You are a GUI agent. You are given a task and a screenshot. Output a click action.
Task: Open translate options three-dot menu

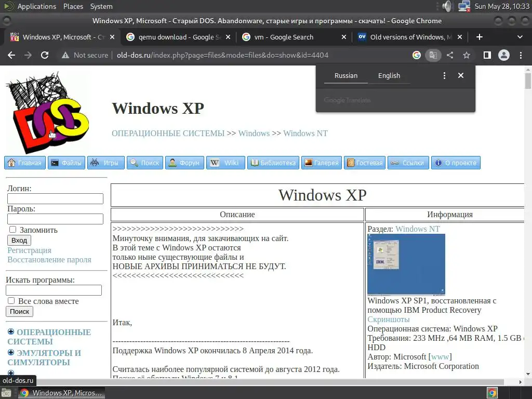pos(445,75)
